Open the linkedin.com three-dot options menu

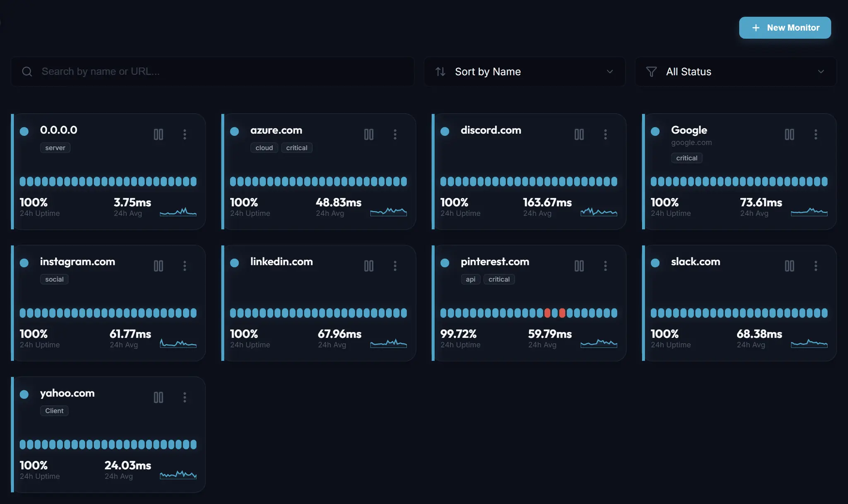tap(395, 266)
